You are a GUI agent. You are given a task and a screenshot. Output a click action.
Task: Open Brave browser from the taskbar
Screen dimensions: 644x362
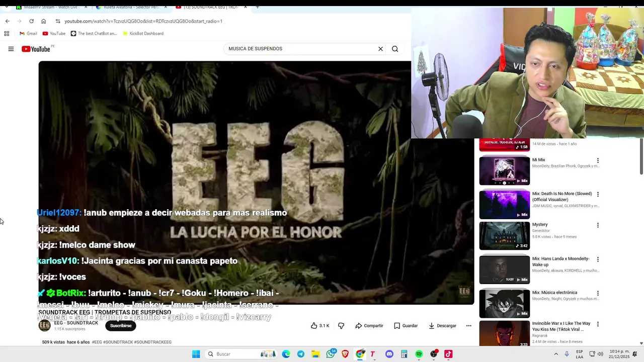[x=345, y=354]
